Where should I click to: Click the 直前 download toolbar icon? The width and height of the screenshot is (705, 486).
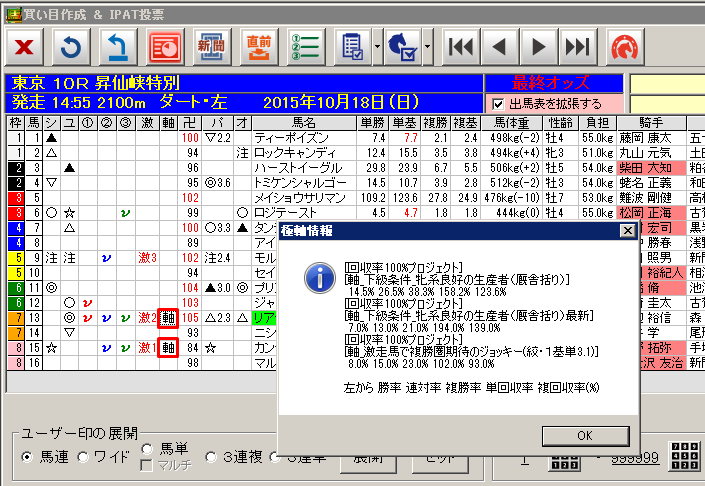(259, 47)
